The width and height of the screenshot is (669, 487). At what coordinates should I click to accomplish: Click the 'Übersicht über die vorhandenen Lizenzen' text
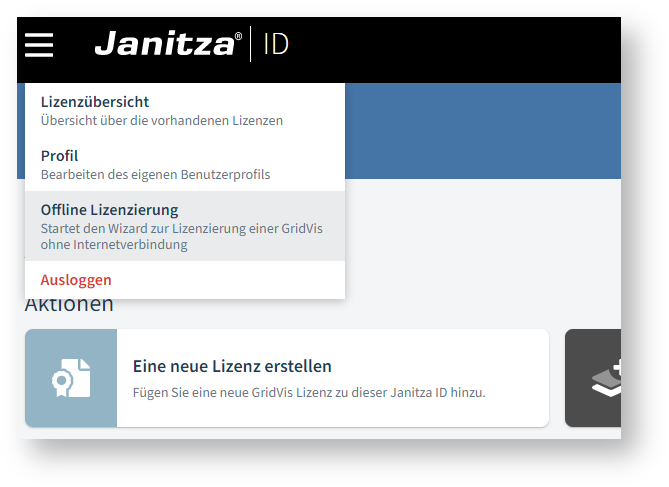162,121
